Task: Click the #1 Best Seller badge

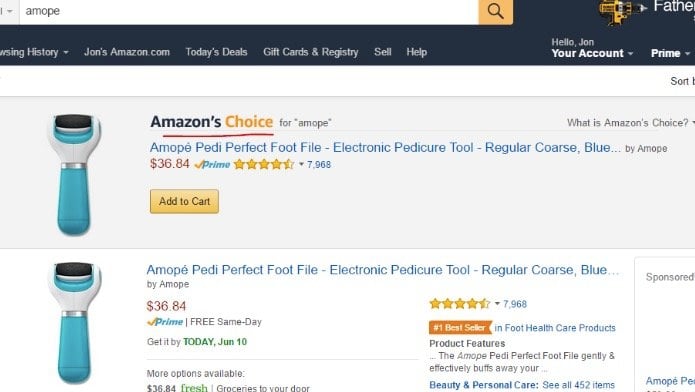Action: click(460, 328)
